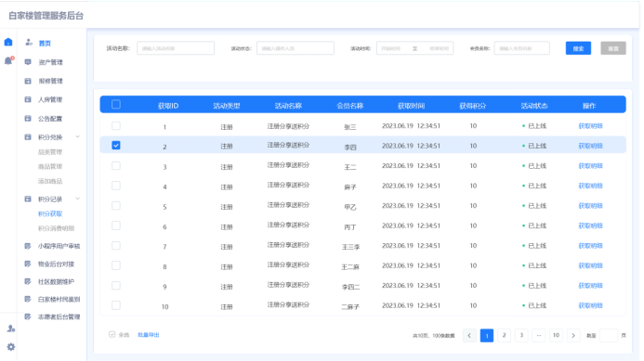Go to page 3 in pagination
Screen dimensions: 644x361
521,336
